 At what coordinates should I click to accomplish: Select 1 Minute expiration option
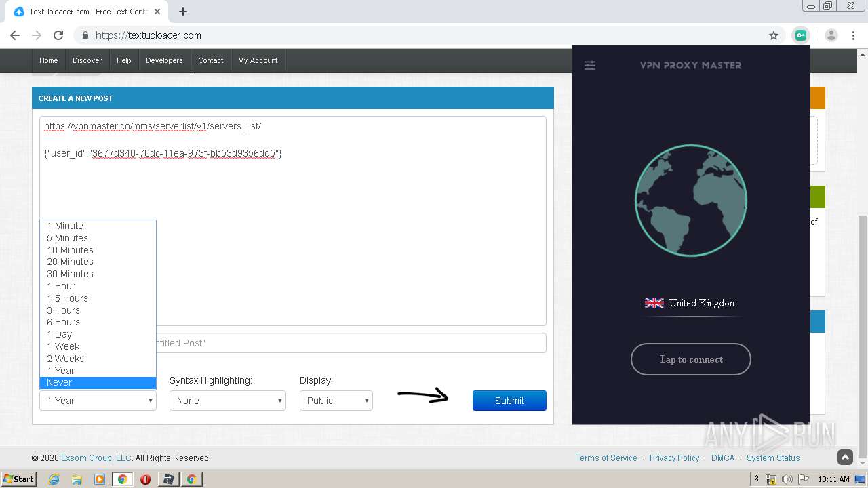click(x=98, y=226)
